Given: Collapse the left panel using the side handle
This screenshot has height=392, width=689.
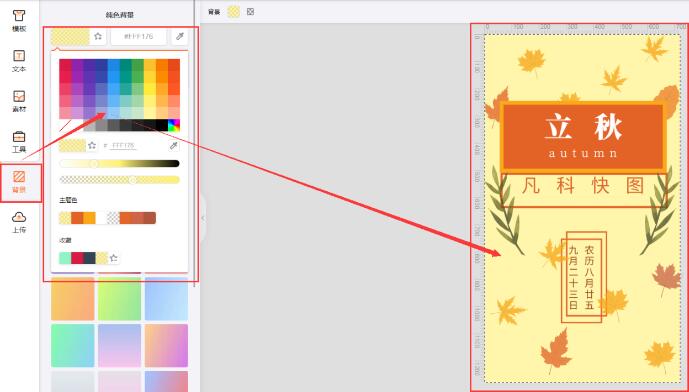Looking at the screenshot, I should (x=203, y=218).
